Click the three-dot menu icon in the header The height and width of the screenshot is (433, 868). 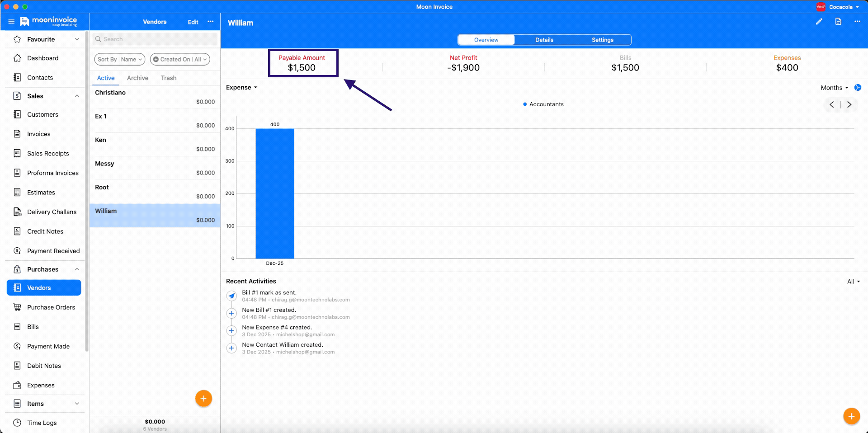point(857,21)
